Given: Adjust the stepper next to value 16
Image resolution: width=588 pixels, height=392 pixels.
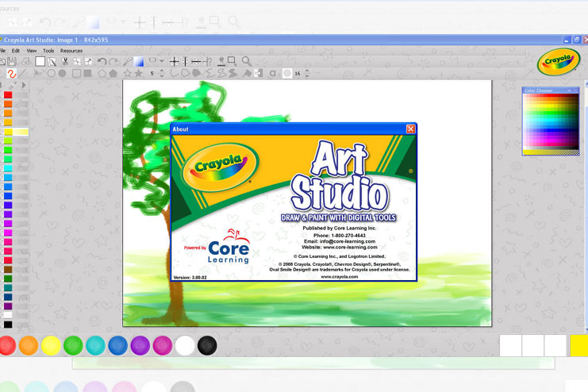Looking at the screenshot, I should pyautogui.click(x=307, y=74).
